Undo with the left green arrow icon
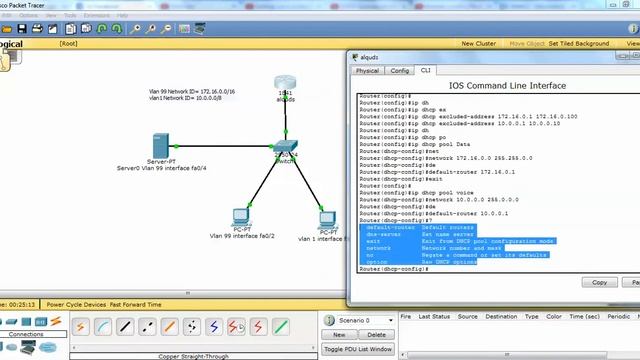Screen dimensions: 640x360 102,29
